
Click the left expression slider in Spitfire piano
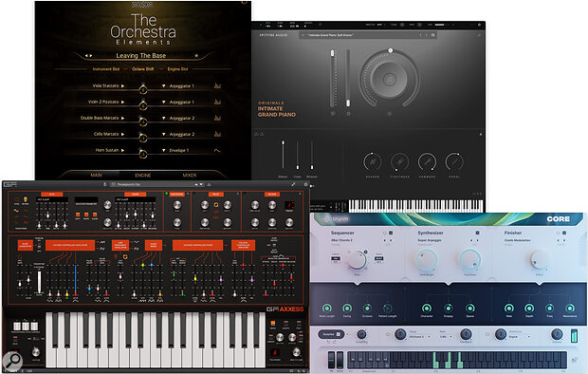[x=332, y=78]
